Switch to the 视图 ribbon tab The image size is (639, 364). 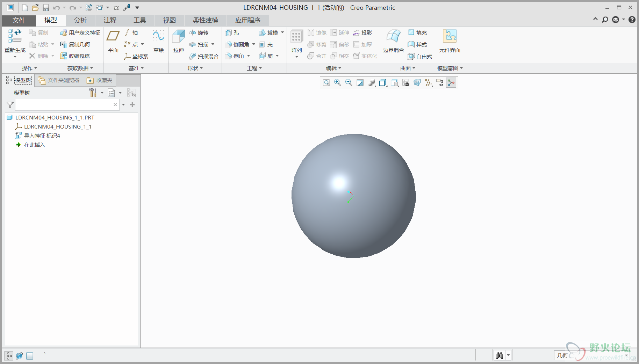[x=170, y=20]
